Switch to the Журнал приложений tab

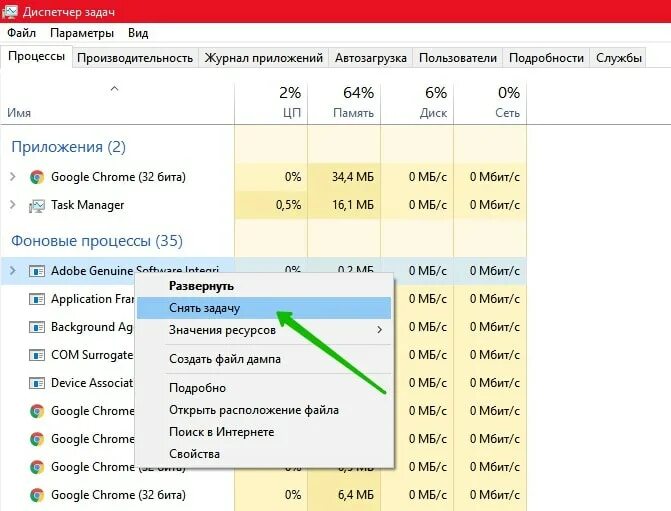(264, 58)
